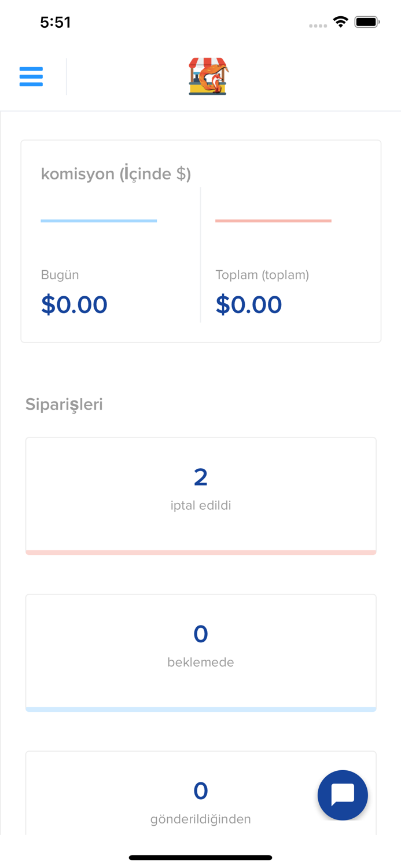Viewport: 401px width, 868px height.
Task: Tap the 'Bugün' commission amount
Action: (x=74, y=304)
